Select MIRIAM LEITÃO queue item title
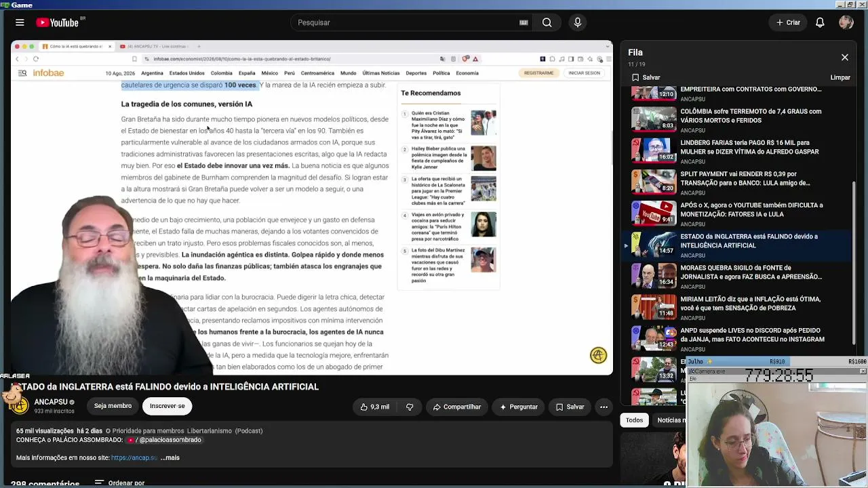Viewport: 868px width, 488px height. coord(750,303)
